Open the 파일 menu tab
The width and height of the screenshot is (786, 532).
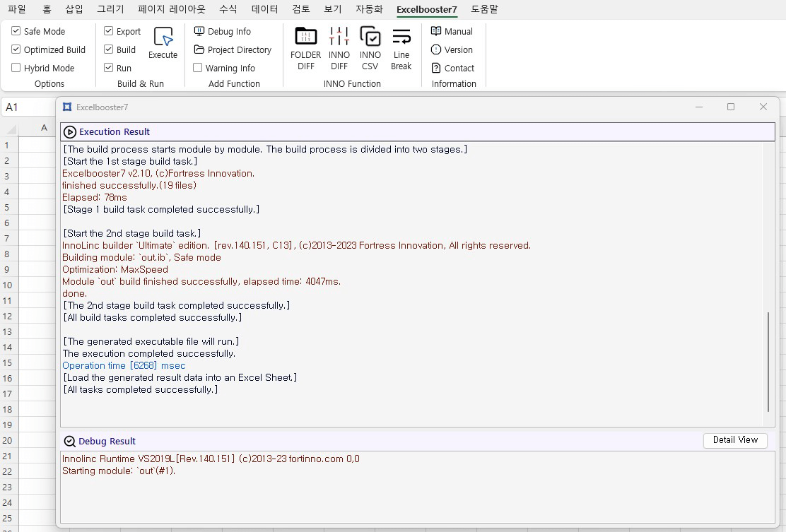click(x=16, y=9)
